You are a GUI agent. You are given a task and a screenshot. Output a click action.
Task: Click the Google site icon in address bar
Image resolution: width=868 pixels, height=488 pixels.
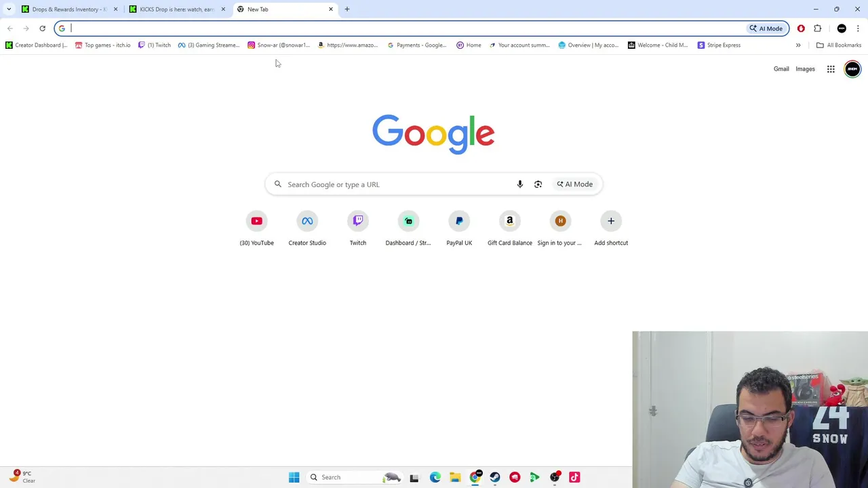pos(62,28)
